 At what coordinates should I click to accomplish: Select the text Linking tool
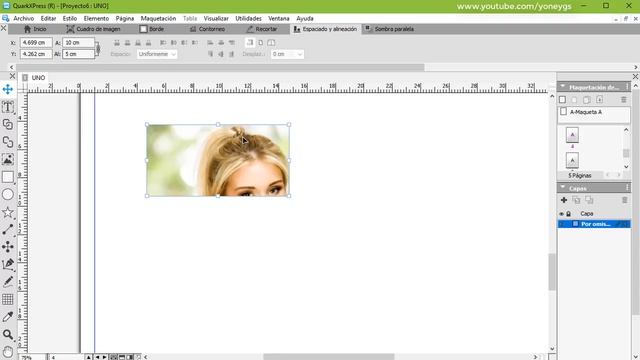click(x=8, y=124)
